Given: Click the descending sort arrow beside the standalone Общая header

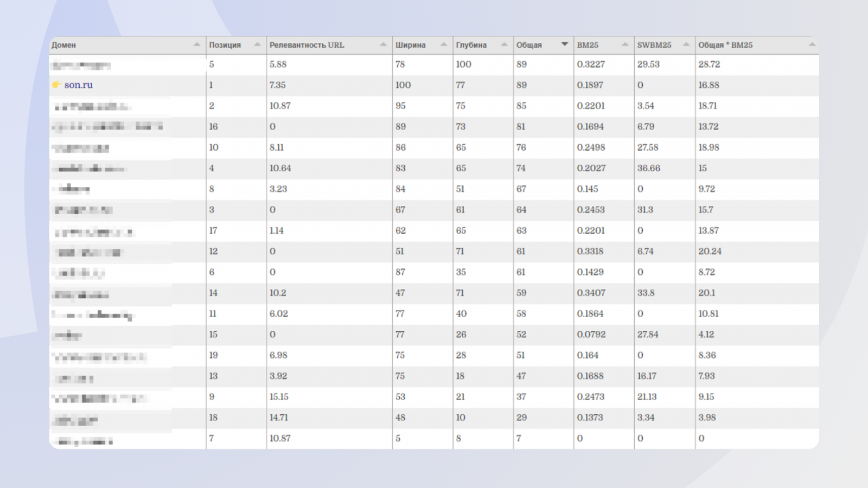Looking at the screenshot, I should (x=565, y=44).
